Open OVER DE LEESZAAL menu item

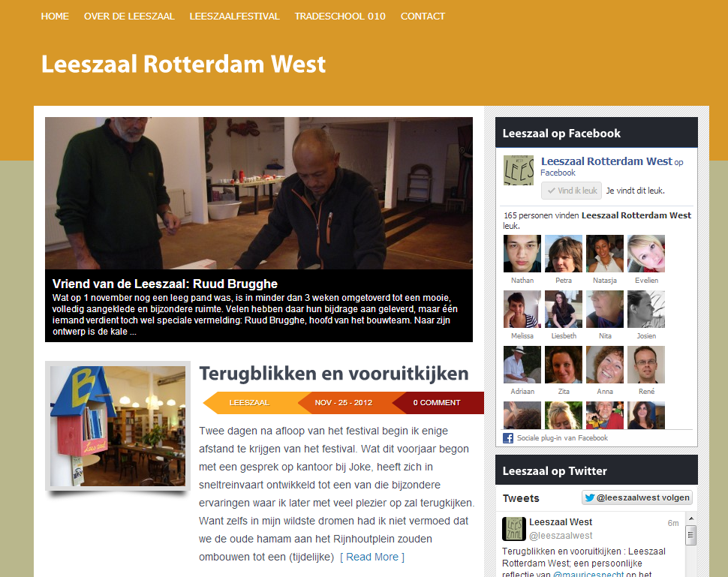[129, 17]
